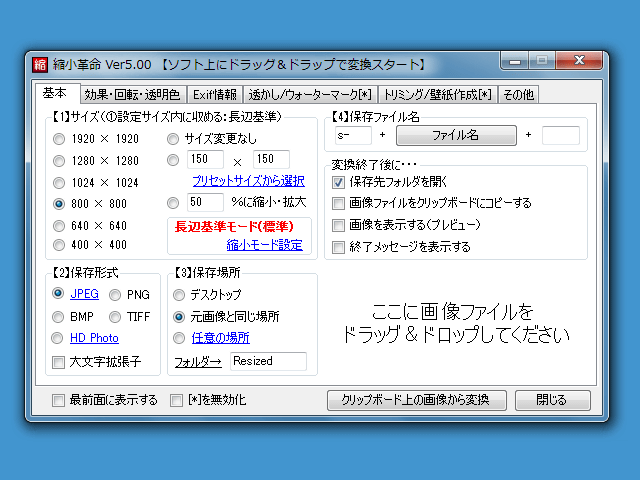Open the JPEG settings link
This screenshot has height=480, width=640.
click(x=84, y=294)
